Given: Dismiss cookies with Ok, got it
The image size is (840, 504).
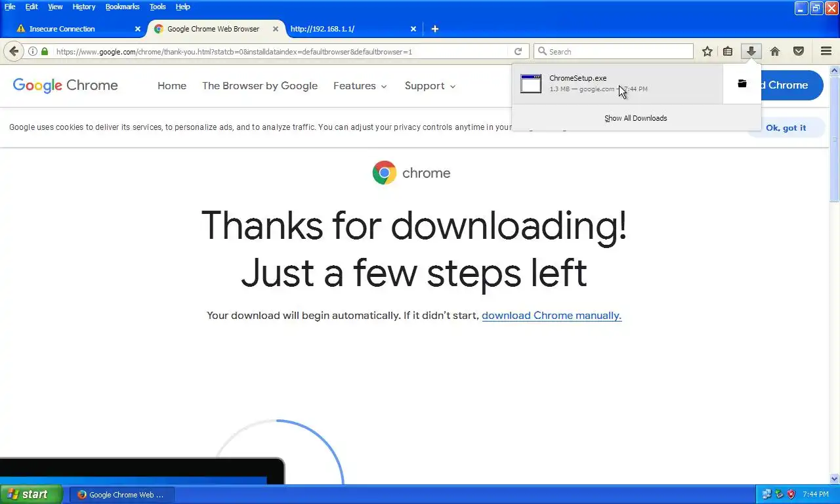Looking at the screenshot, I should click(x=786, y=127).
